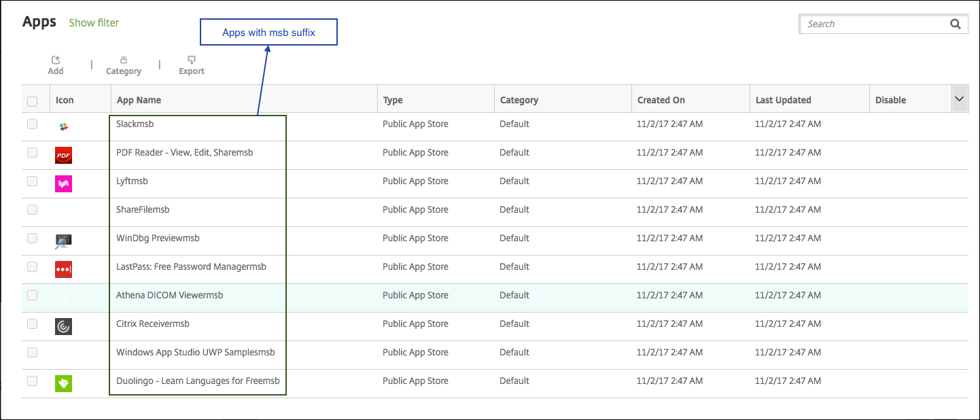
Task: Click into the Search input field
Action: (873, 24)
